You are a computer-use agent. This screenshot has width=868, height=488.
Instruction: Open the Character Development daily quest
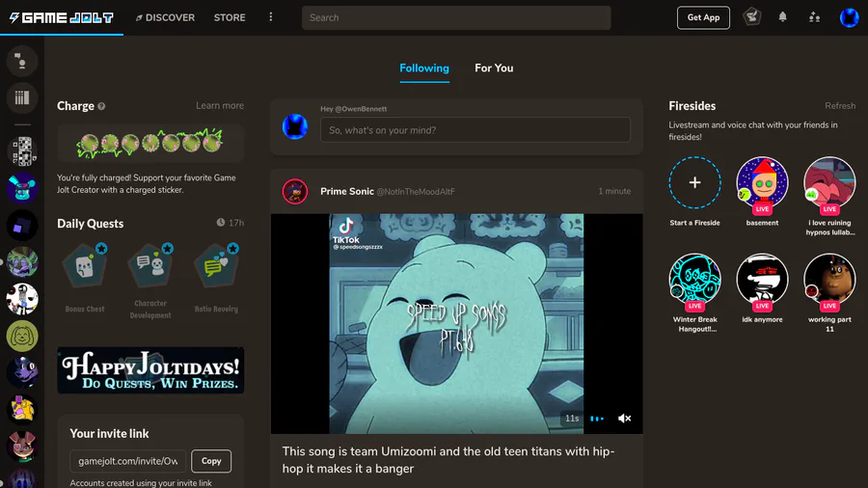(x=150, y=281)
